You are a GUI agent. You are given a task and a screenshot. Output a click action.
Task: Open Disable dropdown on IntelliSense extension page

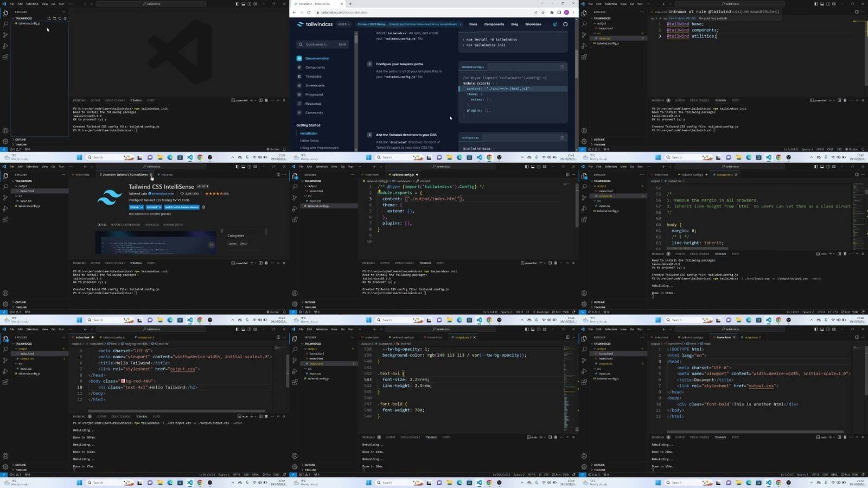pyautogui.click(x=142, y=207)
